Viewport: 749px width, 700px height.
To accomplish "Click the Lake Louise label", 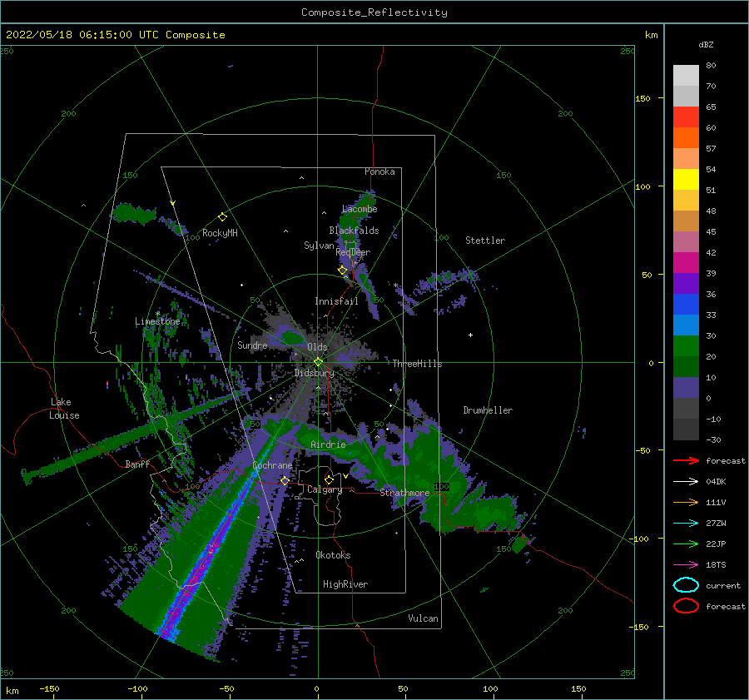I will pyautogui.click(x=64, y=409).
